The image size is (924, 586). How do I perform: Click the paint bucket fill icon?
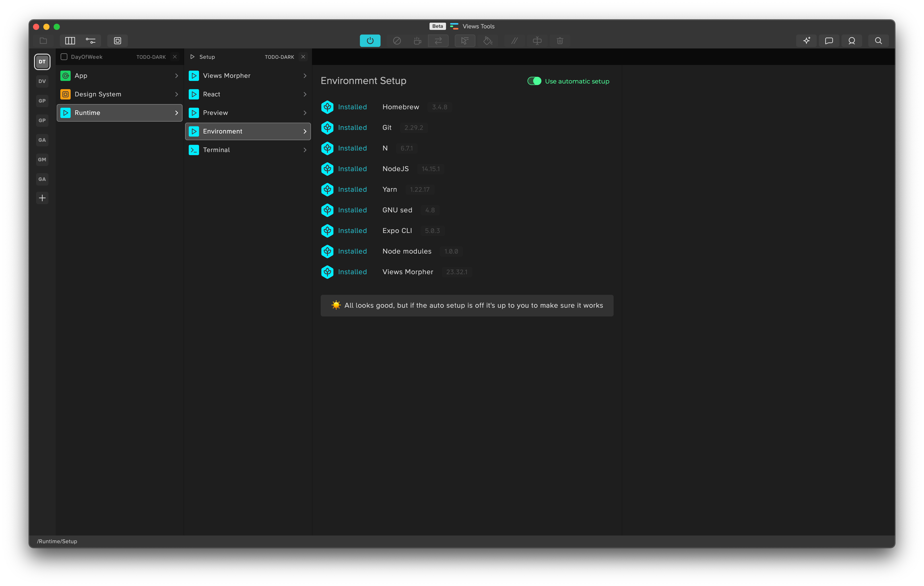(x=488, y=41)
